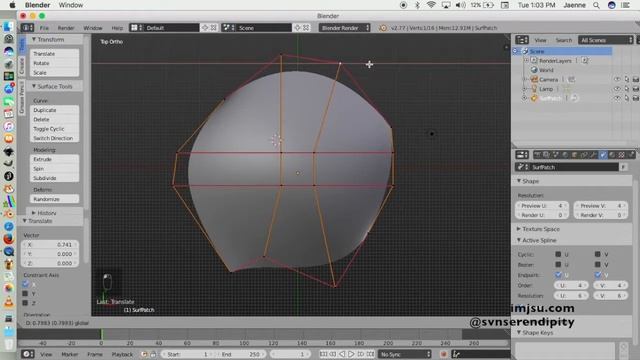The width and height of the screenshot is (640, 360).
Task: Open the Blender Render engine dropdown
Action: [344, 28]
